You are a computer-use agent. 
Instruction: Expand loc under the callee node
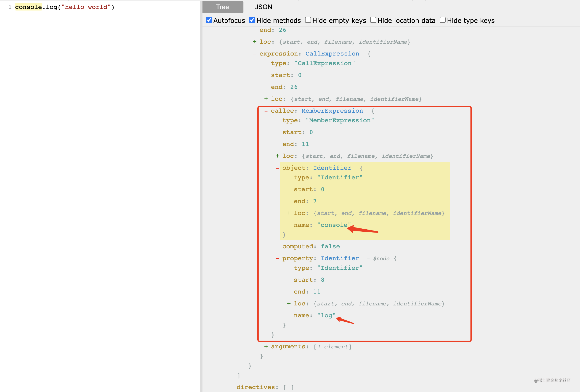pos(277,156)
